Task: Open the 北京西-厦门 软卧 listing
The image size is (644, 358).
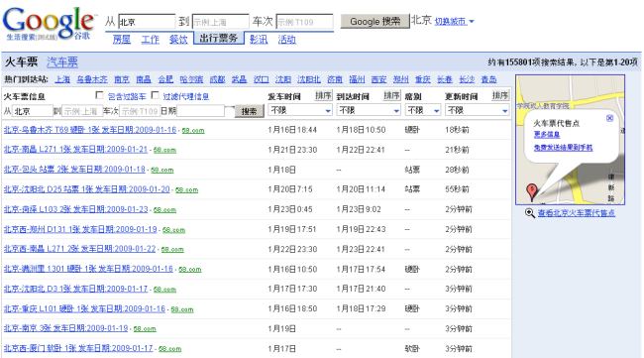Action: (x=78, y=348)
